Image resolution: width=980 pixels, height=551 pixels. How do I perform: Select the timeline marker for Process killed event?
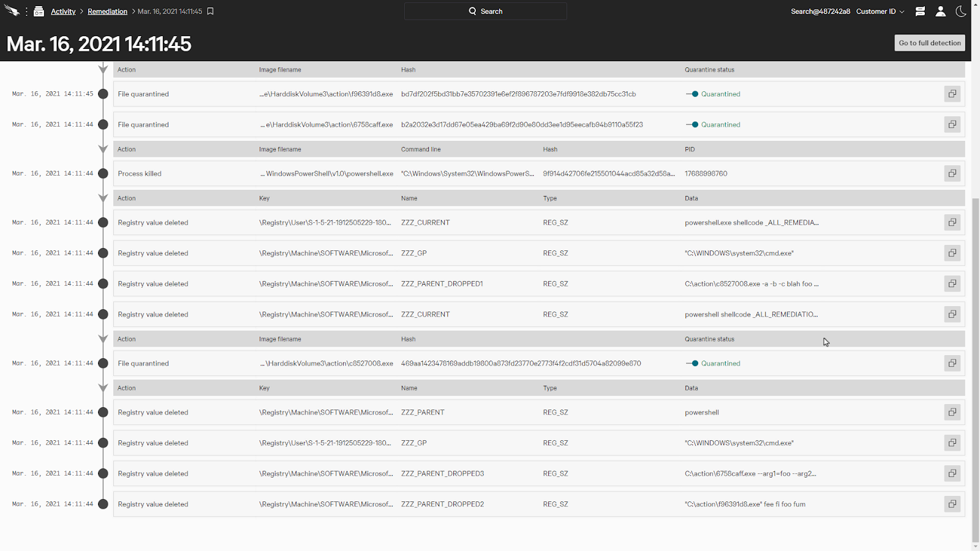(x=103, y=173)
